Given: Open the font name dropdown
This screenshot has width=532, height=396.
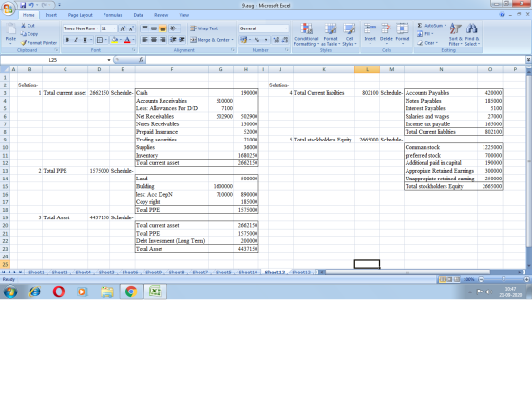Looking at the screenshot, I should (98, 28).
